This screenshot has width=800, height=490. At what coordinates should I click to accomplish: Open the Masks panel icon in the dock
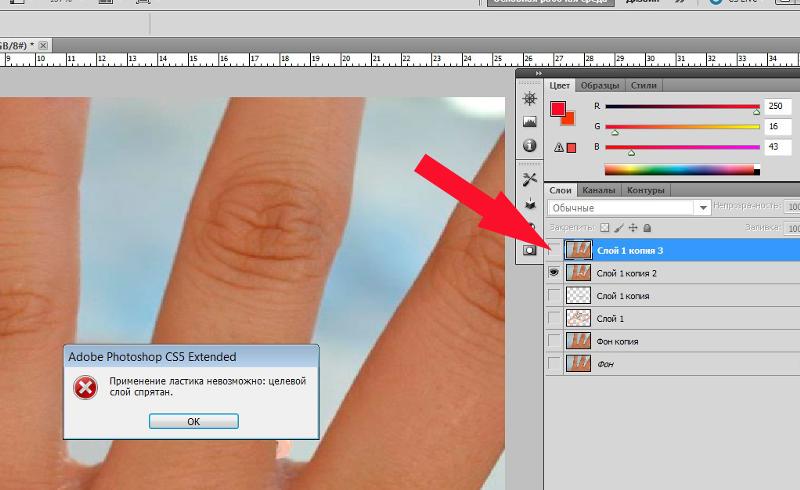pyautogui.click(x=530, y=250)
